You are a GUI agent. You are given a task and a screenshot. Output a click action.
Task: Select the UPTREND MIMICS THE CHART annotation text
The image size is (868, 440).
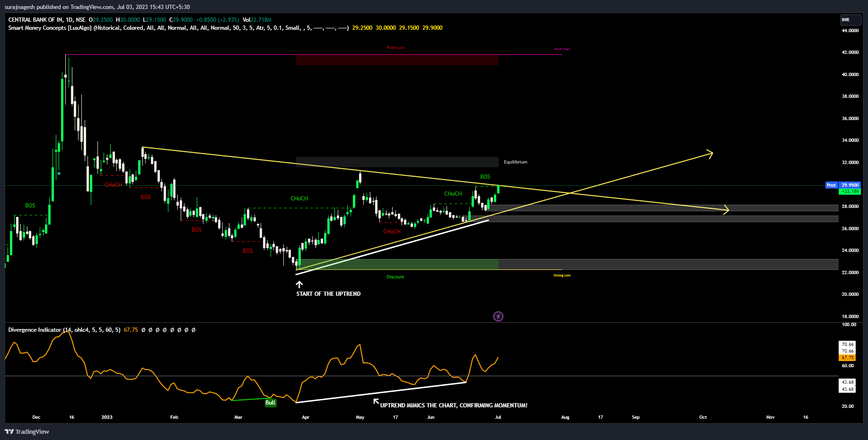click(x=454, y=405)
